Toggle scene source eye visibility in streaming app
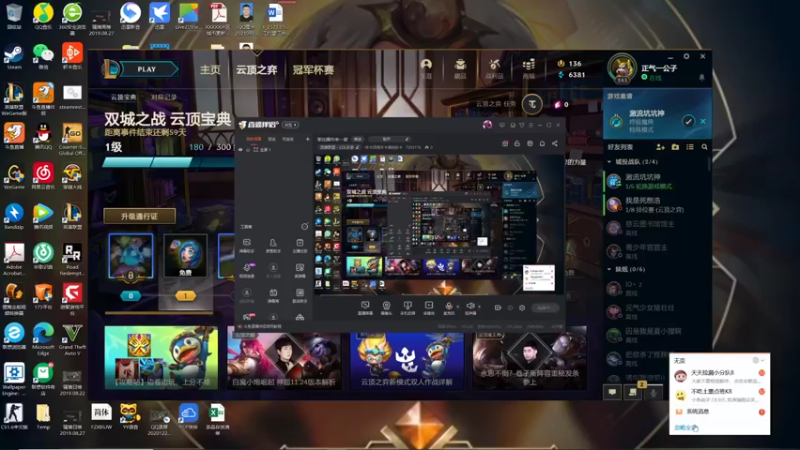Image resolution: width=800 pixels, height=450 pixels. (x=241, y=149)
